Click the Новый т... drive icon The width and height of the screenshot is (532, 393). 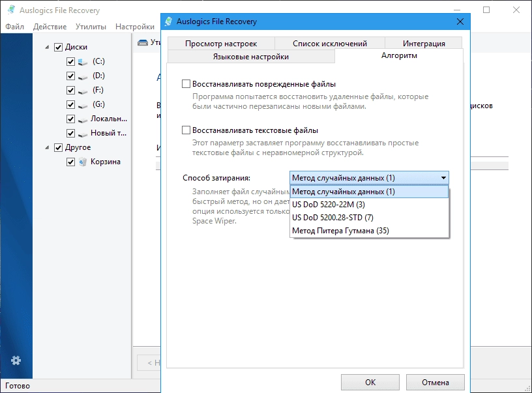click(82, 134)
